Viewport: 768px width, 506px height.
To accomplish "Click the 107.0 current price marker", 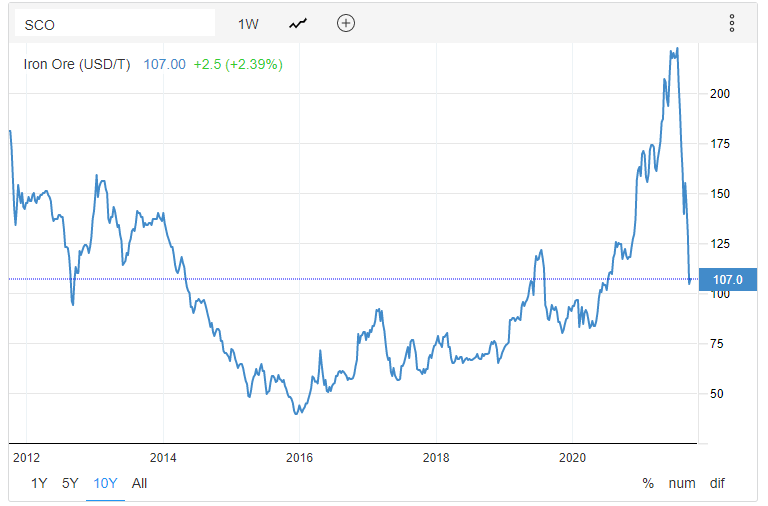I will coord(728,280).
